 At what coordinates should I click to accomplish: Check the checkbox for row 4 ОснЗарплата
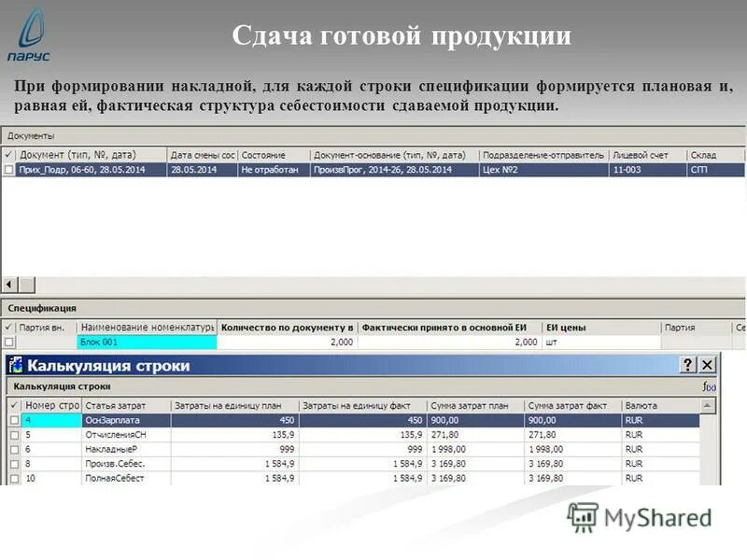coord(16,420)
